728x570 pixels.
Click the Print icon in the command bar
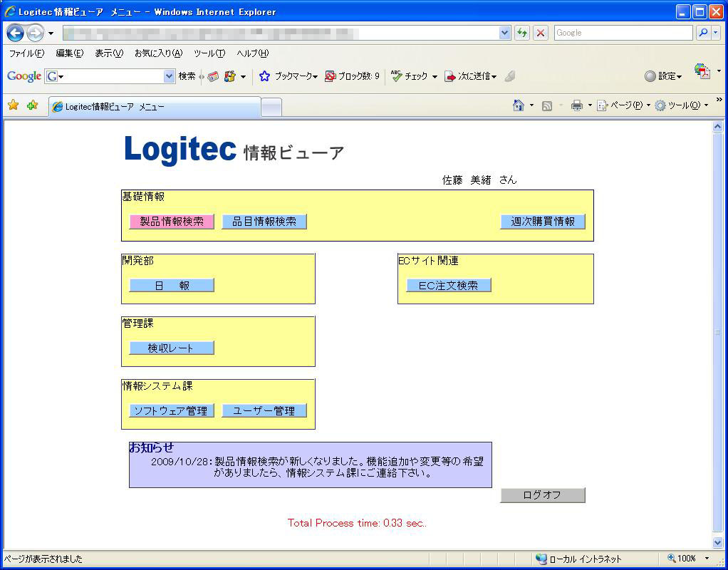577,106
